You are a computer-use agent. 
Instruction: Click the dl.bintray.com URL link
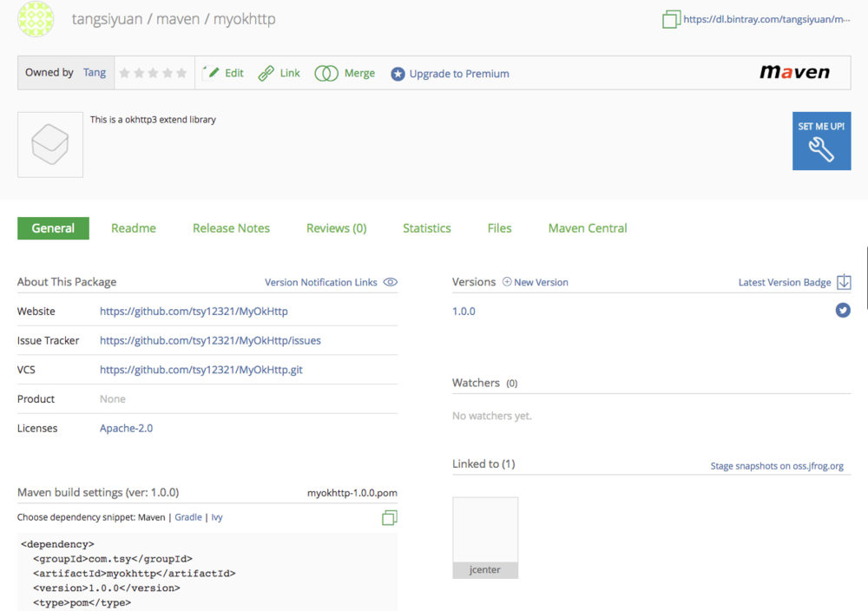766,19
